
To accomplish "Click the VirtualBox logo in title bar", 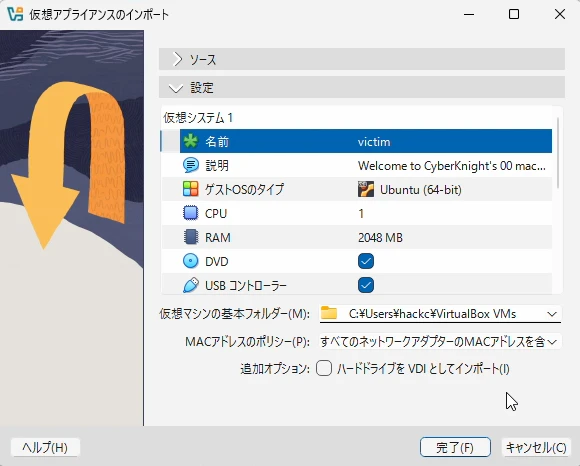I will tap(15, 14).
